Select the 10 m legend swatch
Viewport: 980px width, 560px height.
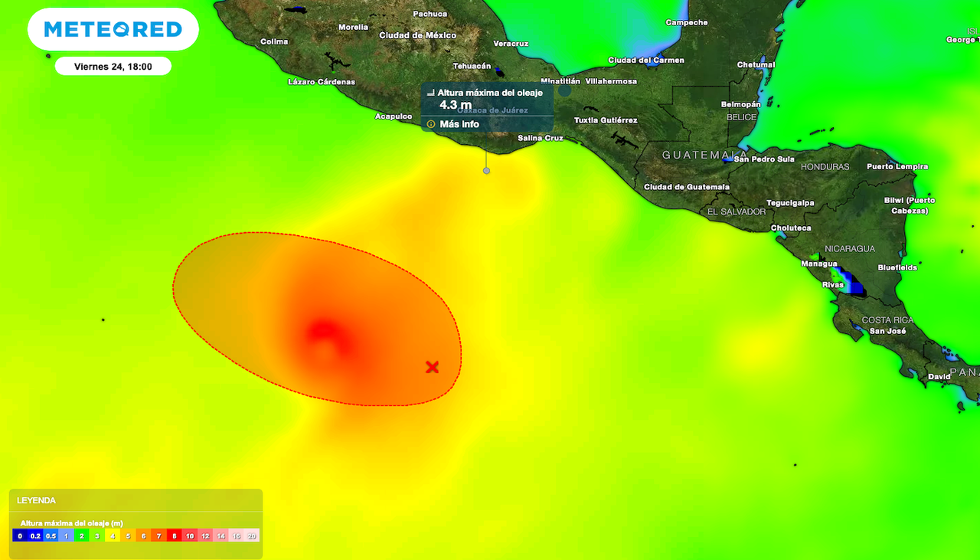tap(190, 535)
